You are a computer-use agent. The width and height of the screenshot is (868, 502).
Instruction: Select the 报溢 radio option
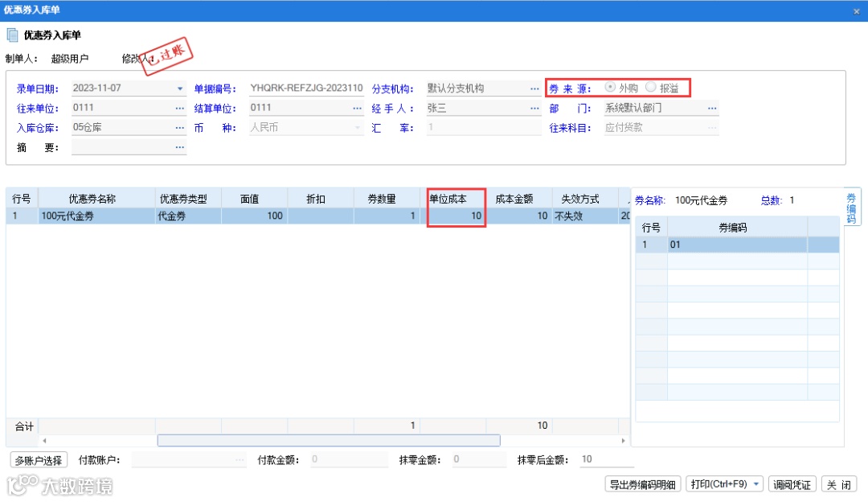point(651,87)
